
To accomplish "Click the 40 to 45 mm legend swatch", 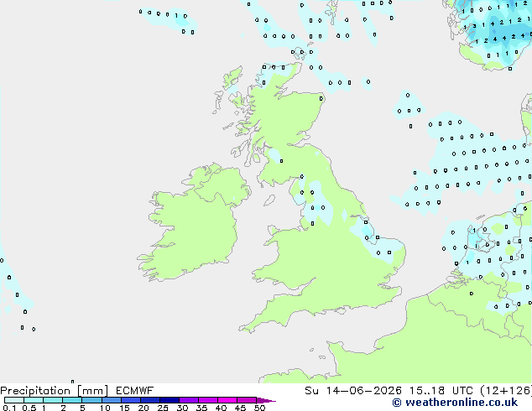I will (x=227, y=400).
